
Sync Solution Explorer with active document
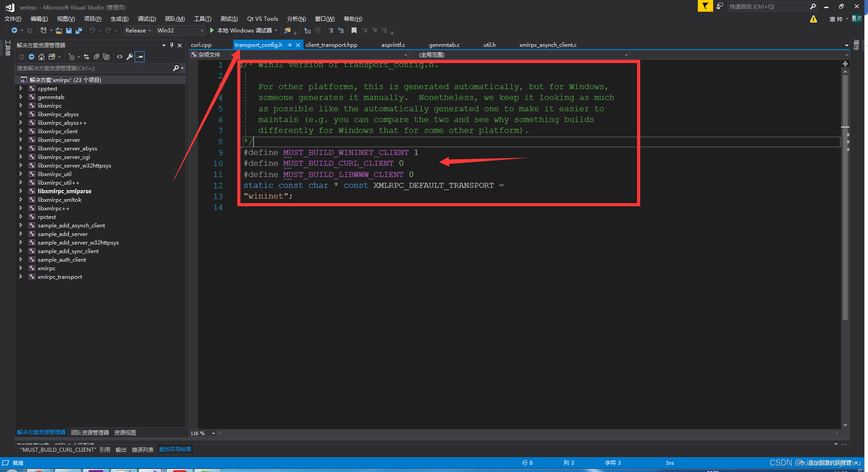click(x=86, y=56)
